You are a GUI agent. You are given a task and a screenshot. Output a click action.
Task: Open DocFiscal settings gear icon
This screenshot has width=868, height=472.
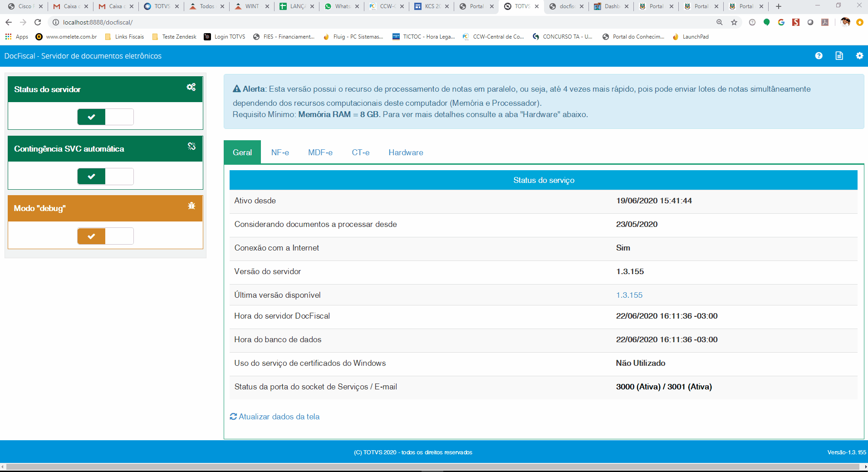pos(859,56)
